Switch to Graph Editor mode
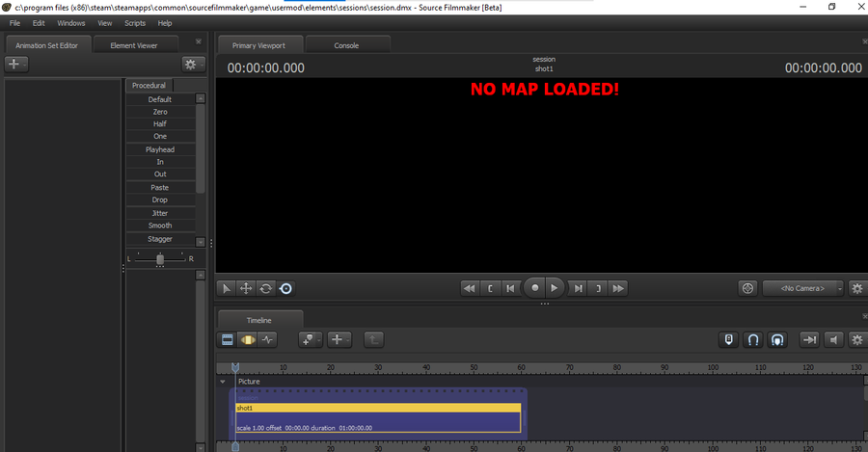 click(267, 339)
